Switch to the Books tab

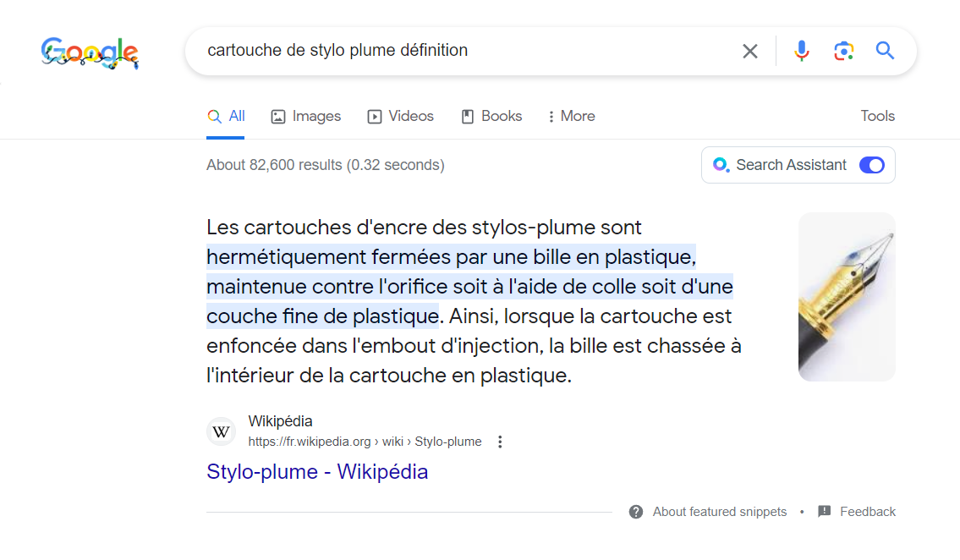point(491,117)
